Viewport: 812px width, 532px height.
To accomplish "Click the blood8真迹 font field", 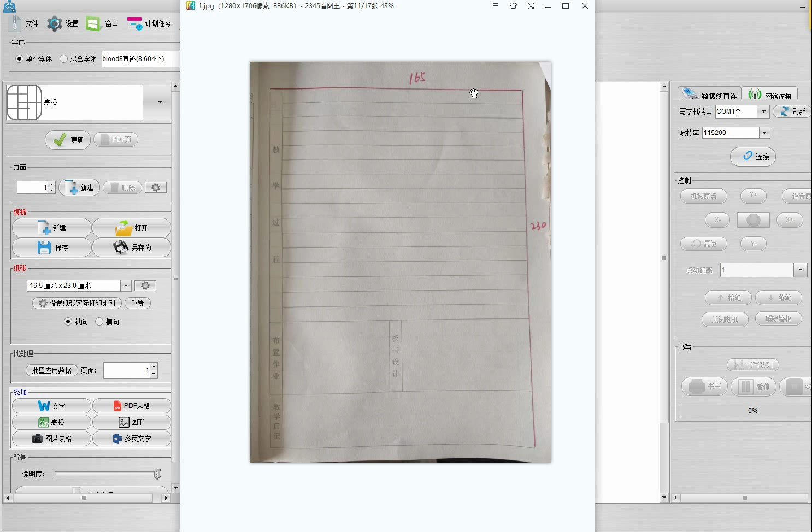I will [x=140, y=59].
